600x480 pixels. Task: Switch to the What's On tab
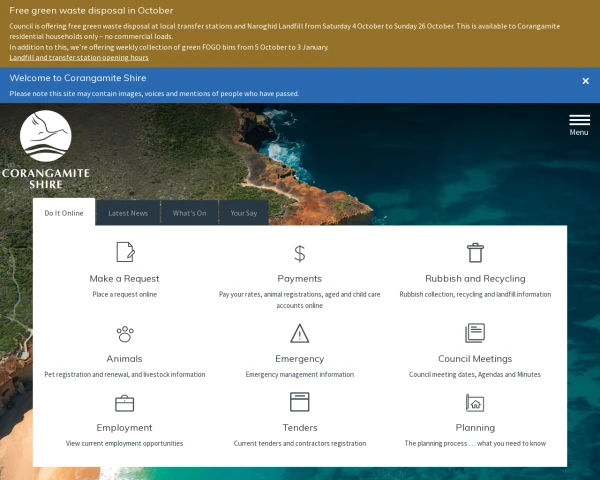coord(189,213)
